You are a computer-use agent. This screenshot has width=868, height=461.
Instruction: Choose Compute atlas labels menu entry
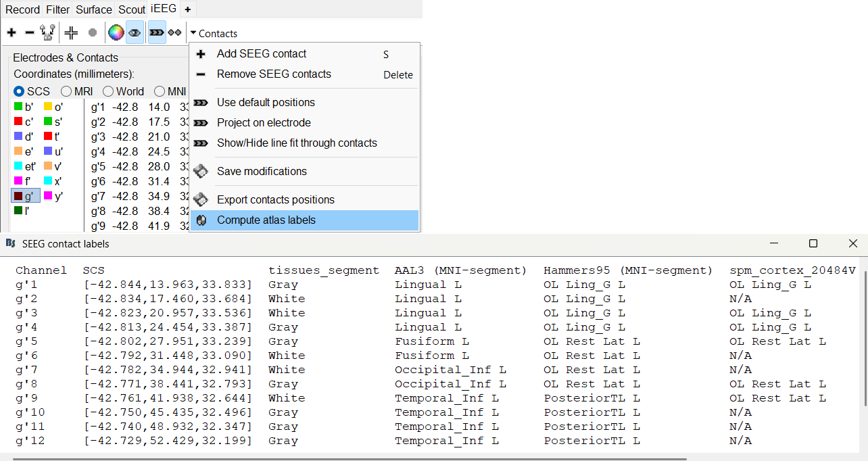coord(266,220)
